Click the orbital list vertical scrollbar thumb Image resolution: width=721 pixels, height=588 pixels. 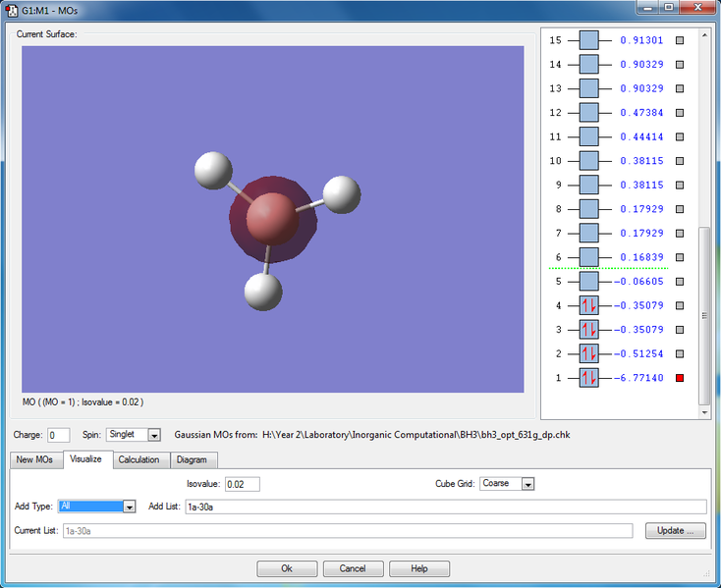[704, 315]
